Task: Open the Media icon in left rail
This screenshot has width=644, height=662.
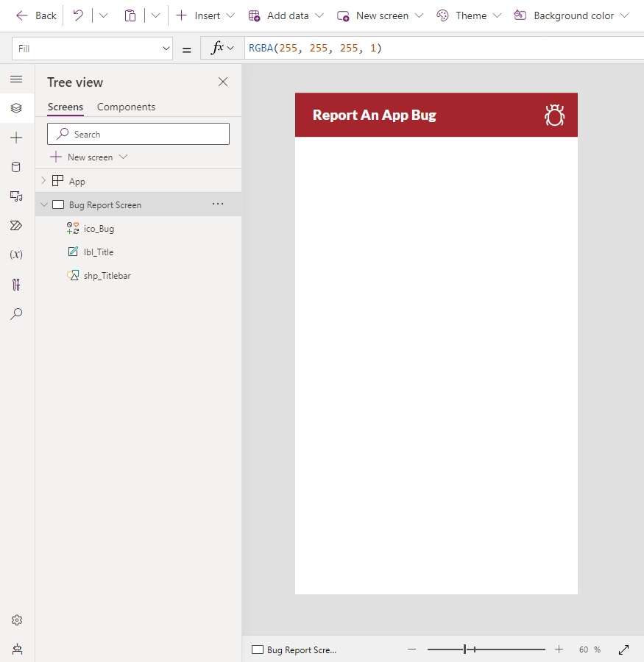Action: (16, 196)
